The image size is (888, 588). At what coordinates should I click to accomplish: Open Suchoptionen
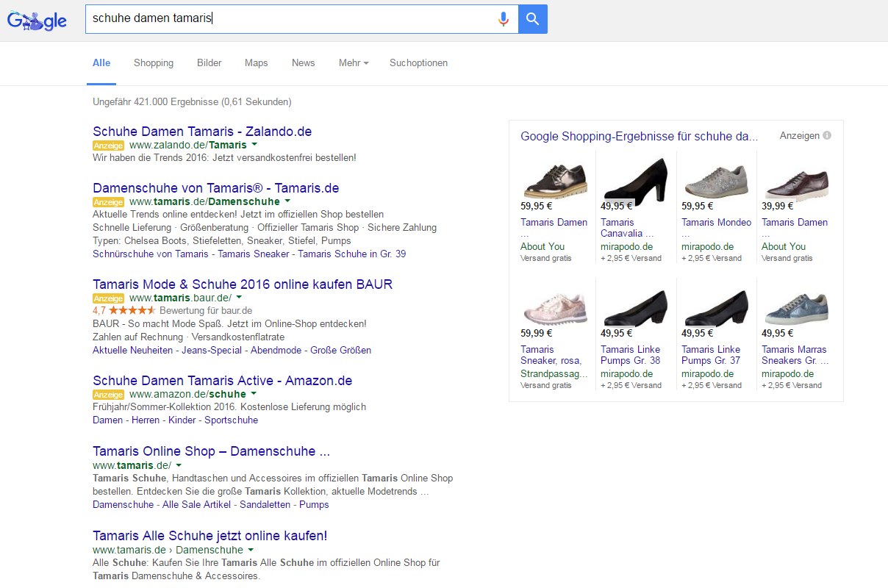point(419,63)
